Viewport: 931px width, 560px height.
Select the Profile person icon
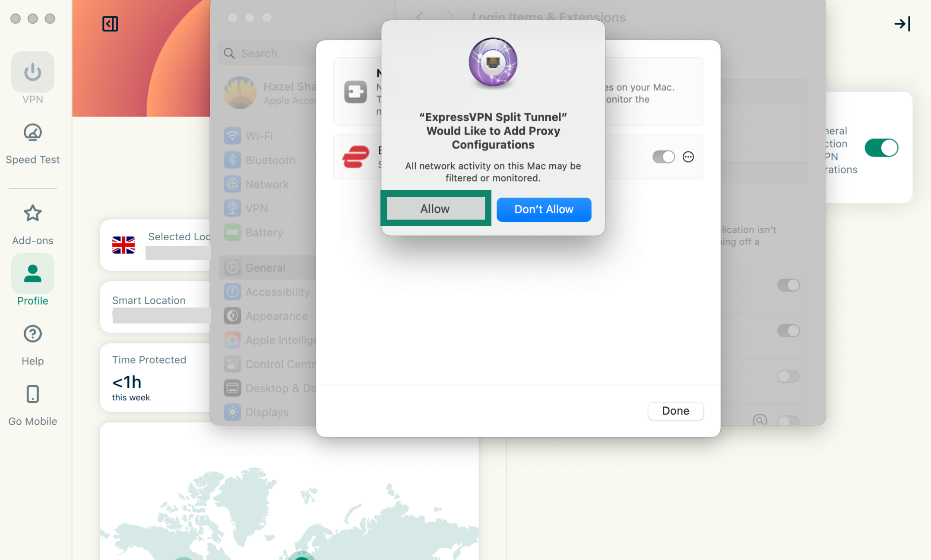click(x=32, y=274)
